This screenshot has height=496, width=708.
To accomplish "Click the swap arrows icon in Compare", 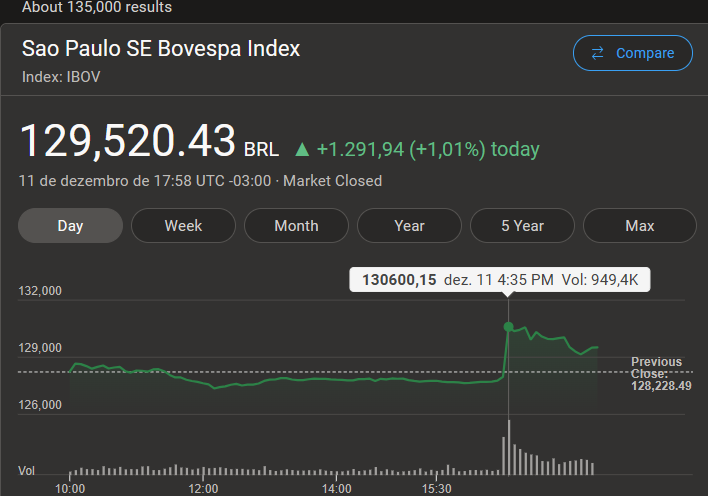I will pos(597,53).
